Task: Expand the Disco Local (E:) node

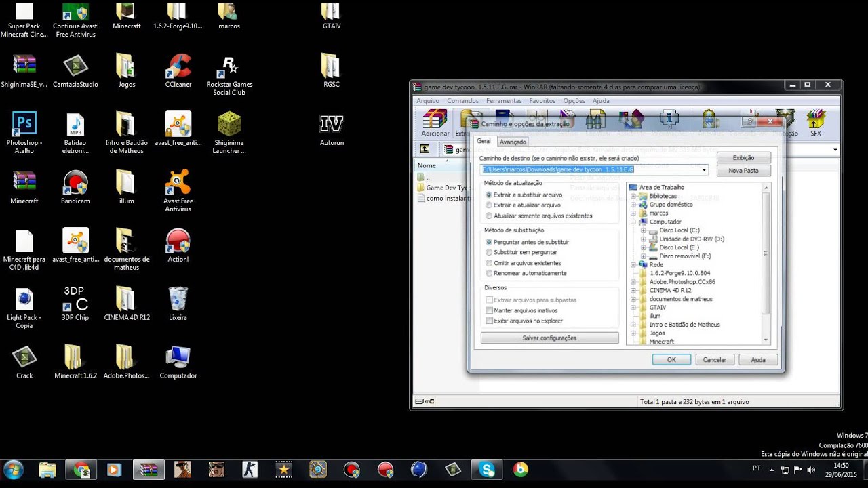Action: click(644, 247)
